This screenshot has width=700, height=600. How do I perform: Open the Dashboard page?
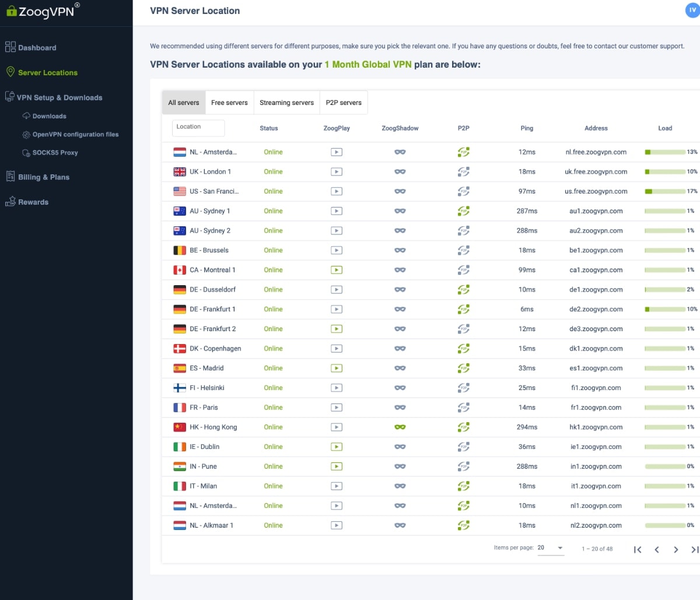coord(31,48)
